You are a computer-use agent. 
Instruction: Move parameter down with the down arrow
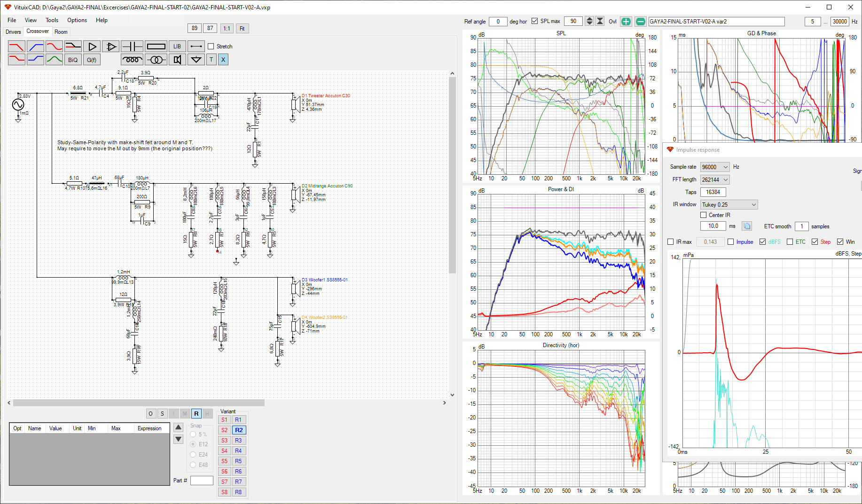[x=178, y=439]
